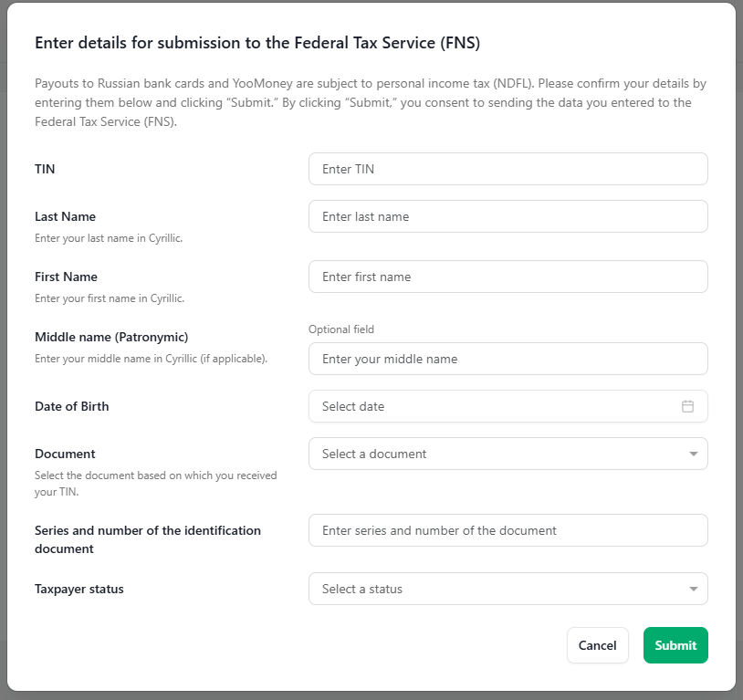The image size is (743, 700).
Task: Click the "Document" field label
Action: coord(65,454)
